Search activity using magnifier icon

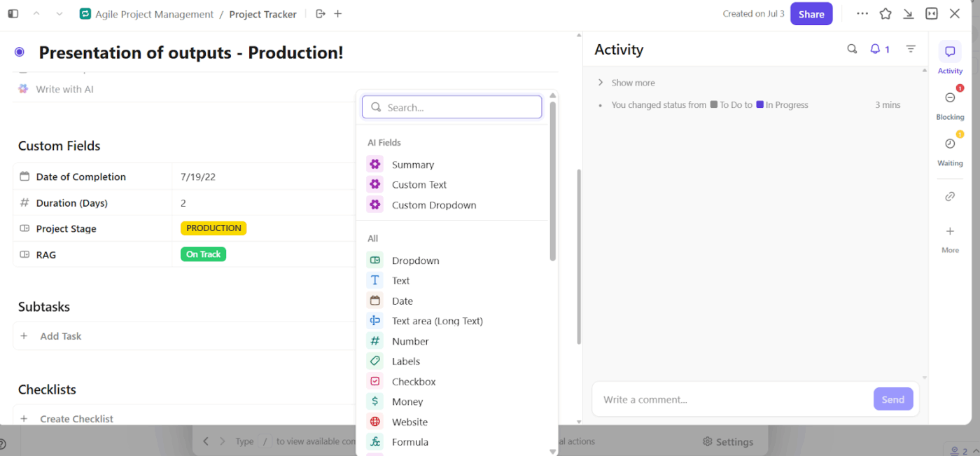click(x=852, y=49)
